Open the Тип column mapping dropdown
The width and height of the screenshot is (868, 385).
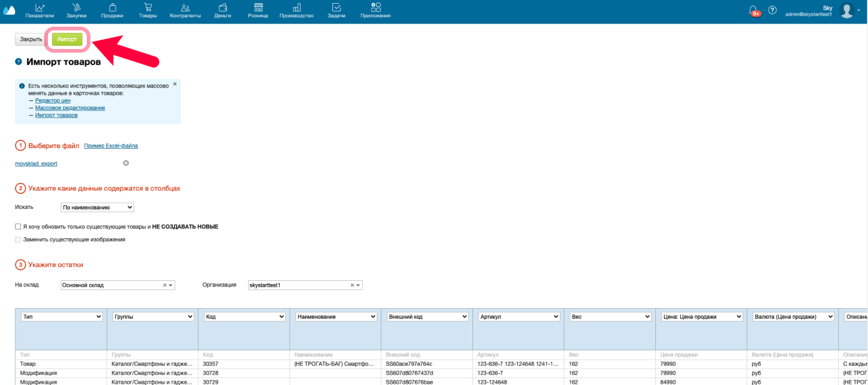coord(62,317)
